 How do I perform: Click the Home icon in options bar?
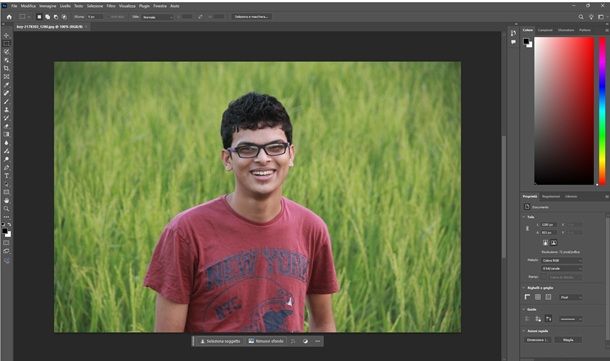[x=9, y=17]
